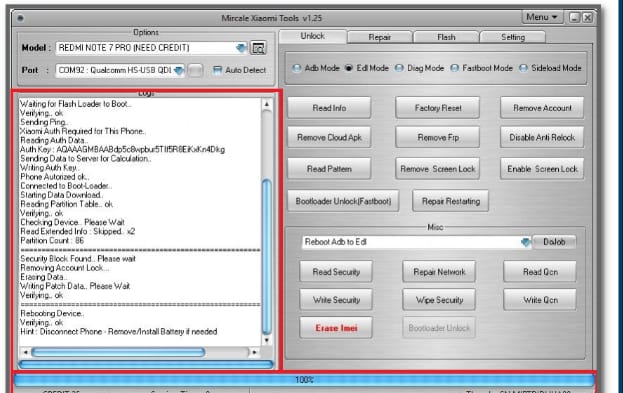Click the Read Qcn button
The height and width of the screenshot is (393, 623).
pos(540,272)
